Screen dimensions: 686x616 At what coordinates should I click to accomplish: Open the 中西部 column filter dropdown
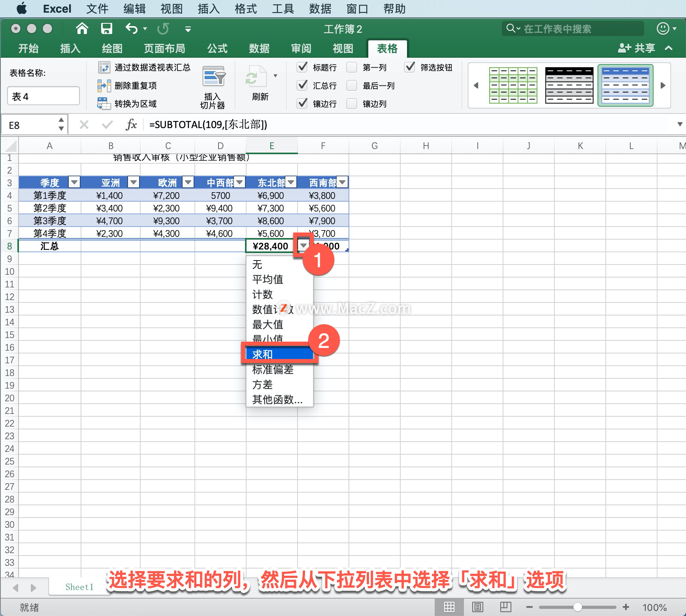[x=239, y=182]
